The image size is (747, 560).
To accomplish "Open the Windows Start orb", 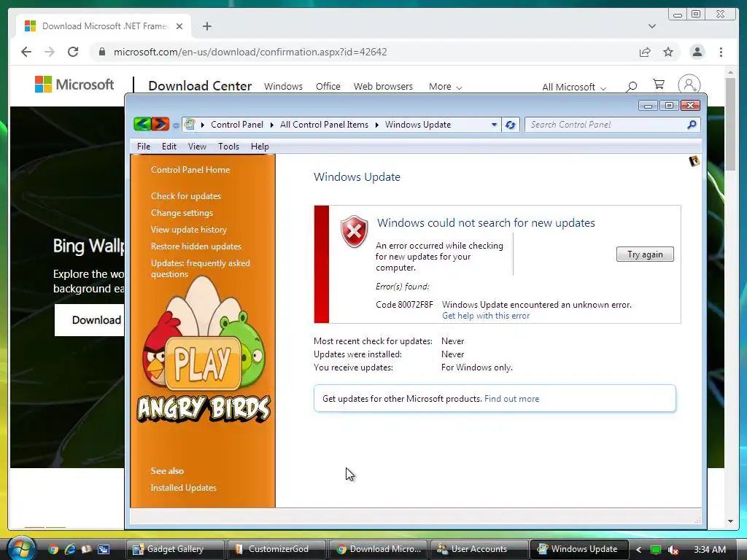I will point(20,548).
